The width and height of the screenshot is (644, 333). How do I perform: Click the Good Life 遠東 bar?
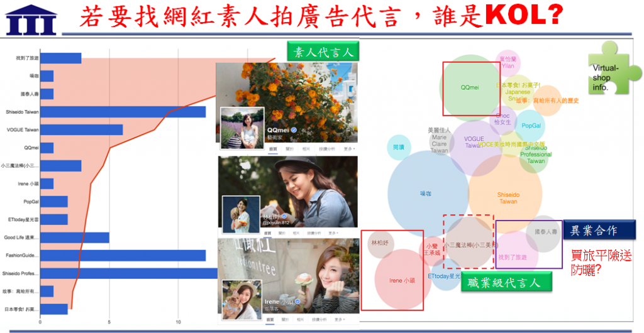coord(75,237)
